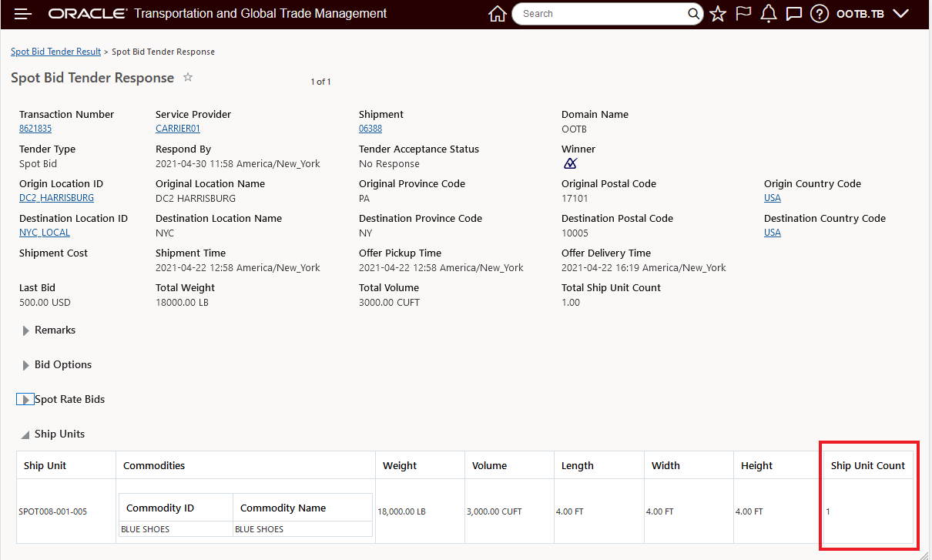Open the notifications bell
Viewport: 932px width, 560px height.
pyautogui.click(x=768, y=14)
